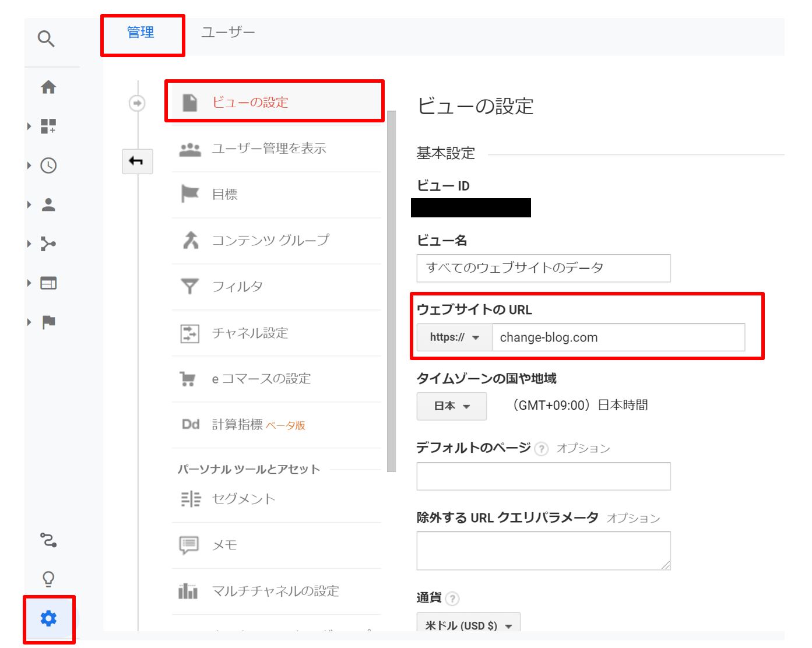Open the 日本 timezone dropdown
812x648 pixels.
tap(451, 406)
